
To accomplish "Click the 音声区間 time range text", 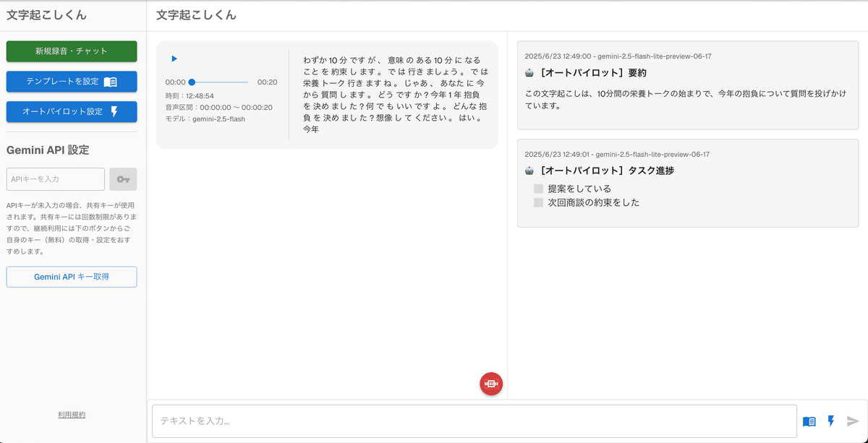I will 218,107.
